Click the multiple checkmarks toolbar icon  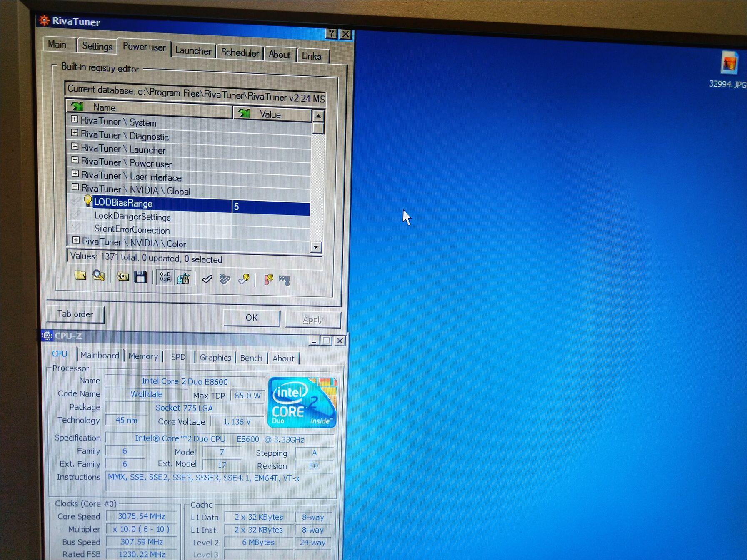click(x=225, y=279)
